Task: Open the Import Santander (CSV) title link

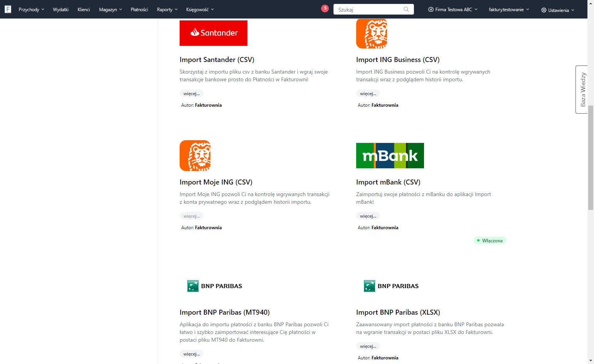Action: (217, 60)
